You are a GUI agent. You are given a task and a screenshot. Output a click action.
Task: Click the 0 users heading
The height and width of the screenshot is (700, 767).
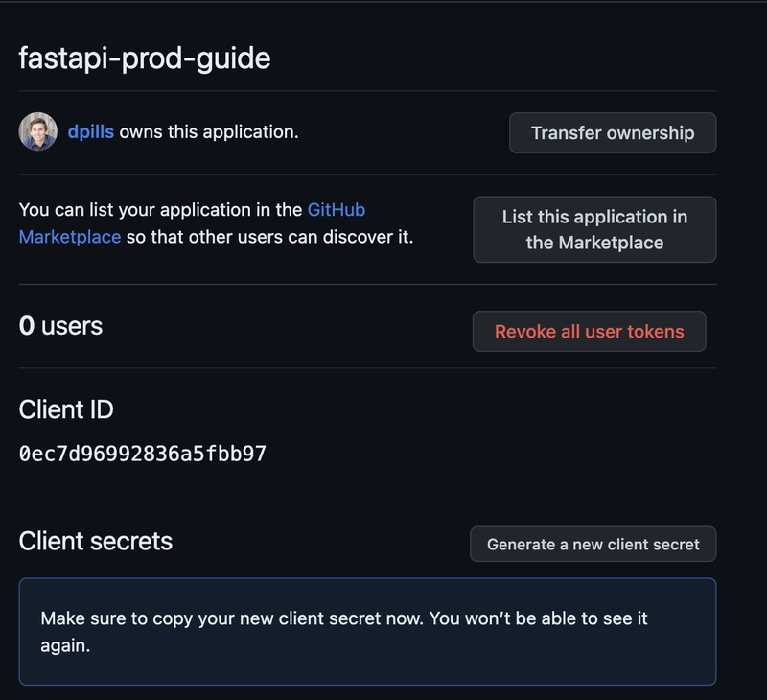coord(60,326)
